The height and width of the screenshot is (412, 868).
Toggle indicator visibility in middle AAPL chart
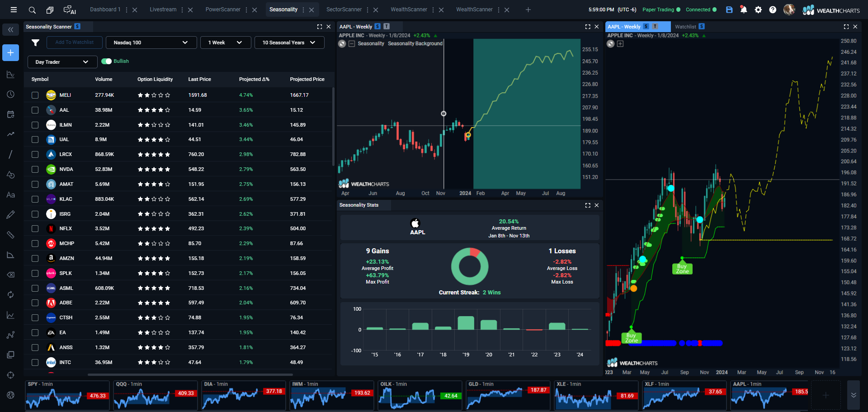[x=342, y=43]
